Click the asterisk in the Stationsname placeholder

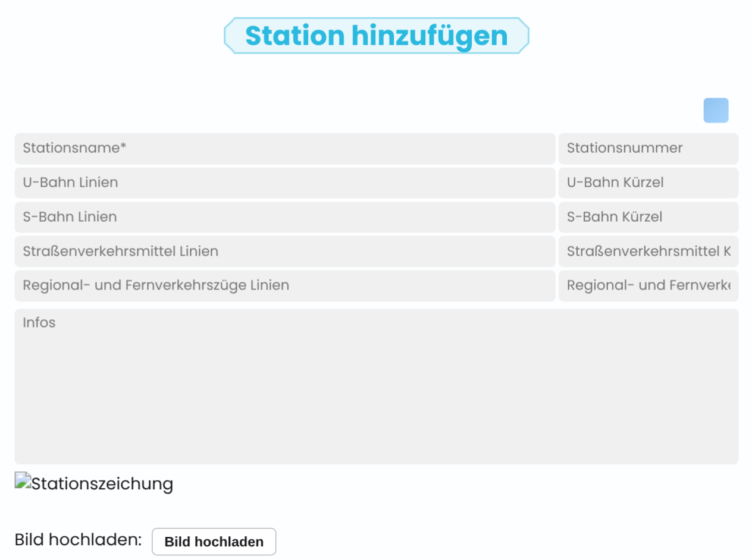pyautogui.click(x=123, y=146)
